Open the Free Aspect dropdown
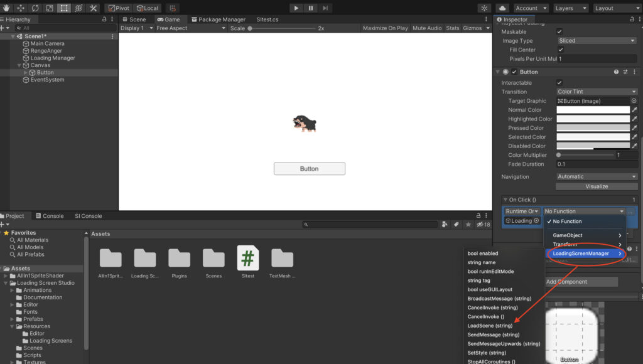Image resolution: width=643 pixels, height=364 pixels. point(191,28)
